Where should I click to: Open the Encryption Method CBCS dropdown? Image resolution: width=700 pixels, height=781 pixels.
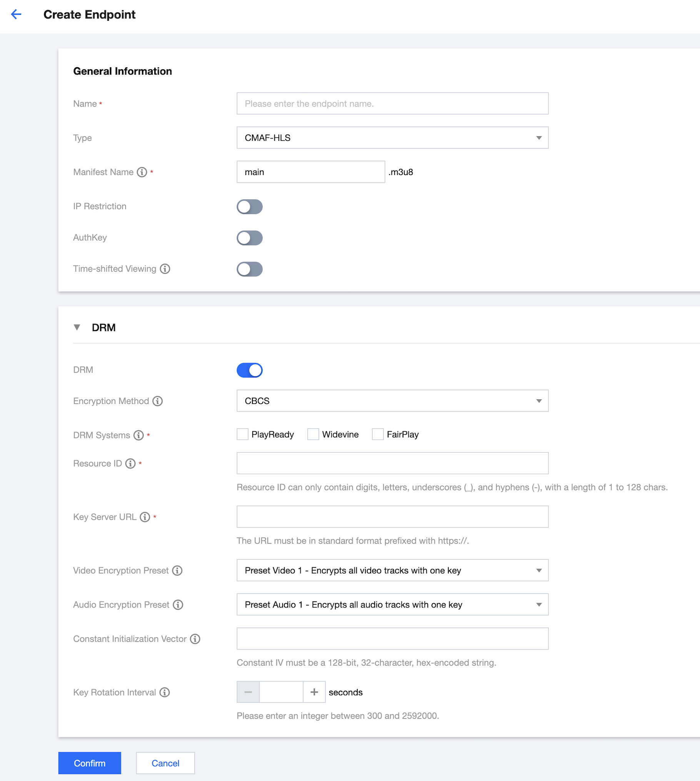click(392, 401)
